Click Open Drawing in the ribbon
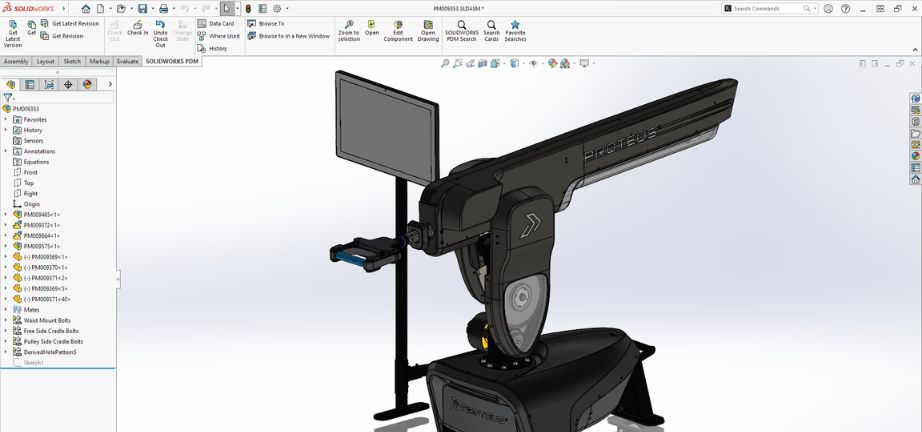Image resolution: width=922 pixels, height=432 pixels. (428, 31)
